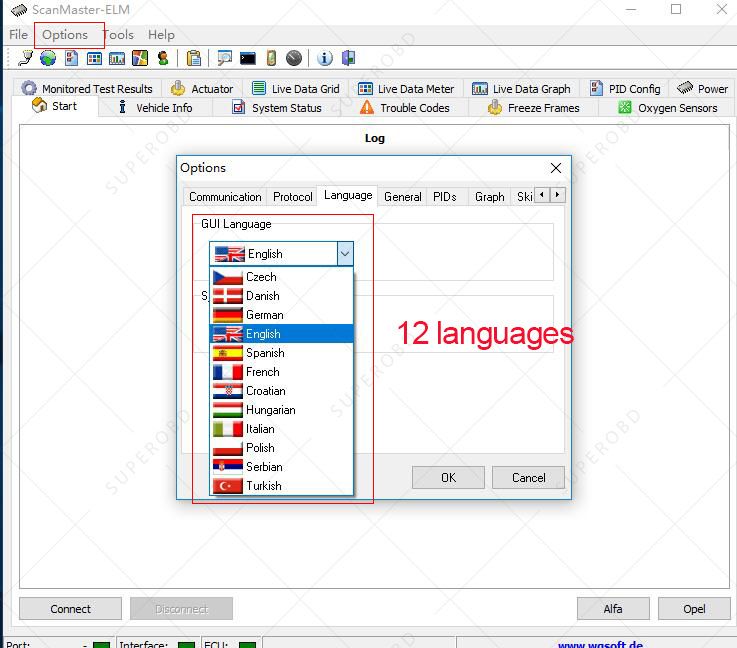Click the Connect button
Image resolution: width=737 pixels, height=648 pixels.
pyautogui.click(x=71, y=609)
